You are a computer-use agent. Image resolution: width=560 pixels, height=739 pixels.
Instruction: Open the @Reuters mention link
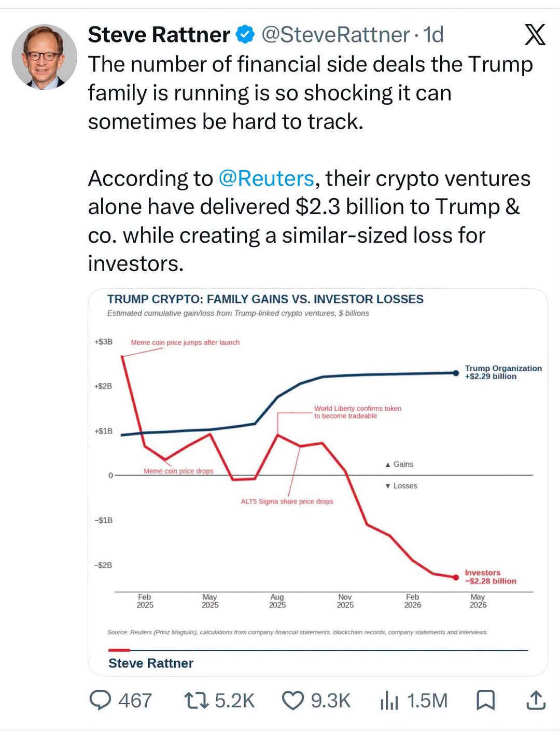266,178
